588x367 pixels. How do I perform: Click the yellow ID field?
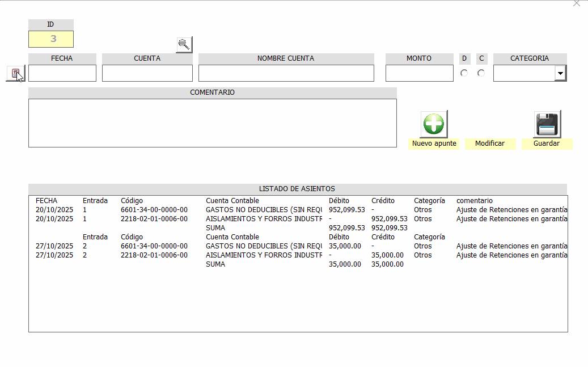(x=51, y=39)
